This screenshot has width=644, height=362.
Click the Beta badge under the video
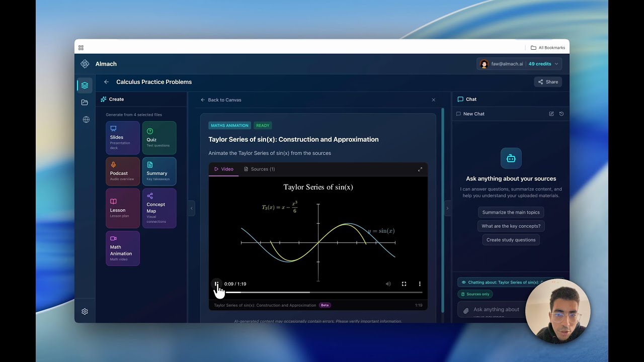tap(325, 305)
